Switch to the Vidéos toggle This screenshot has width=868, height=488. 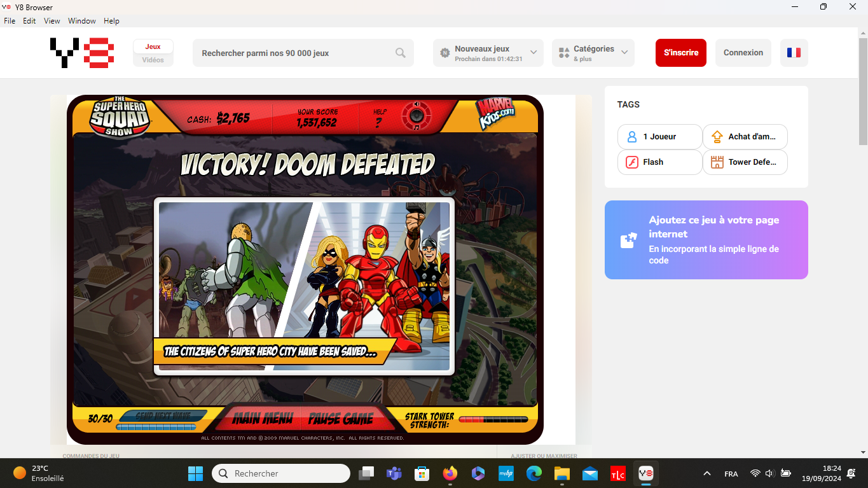pos(153,60)
